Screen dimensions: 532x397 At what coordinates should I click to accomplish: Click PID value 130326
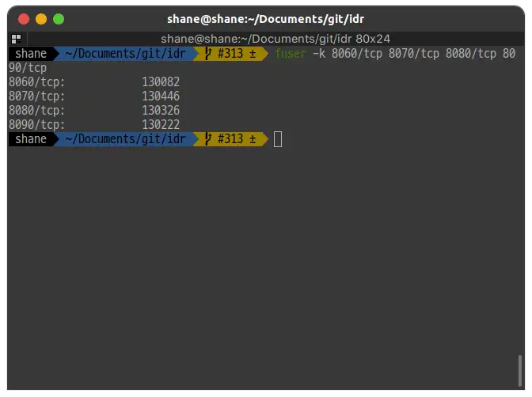[161, 110]
